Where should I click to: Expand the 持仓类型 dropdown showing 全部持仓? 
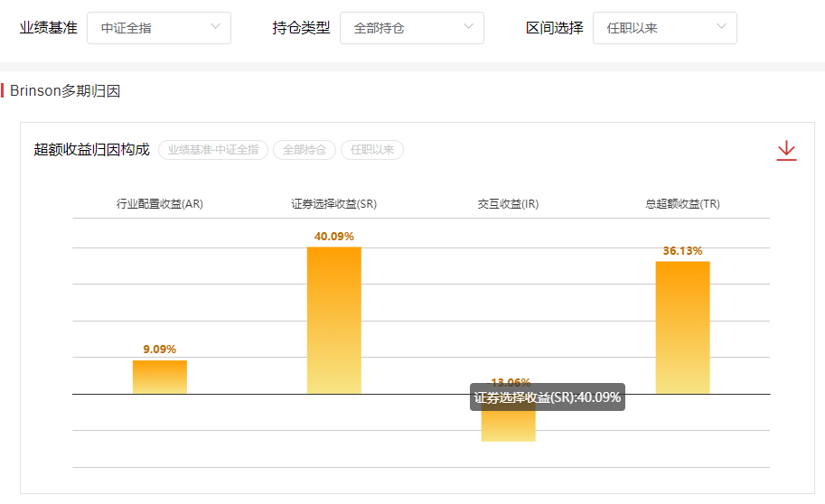pos(412,28)
